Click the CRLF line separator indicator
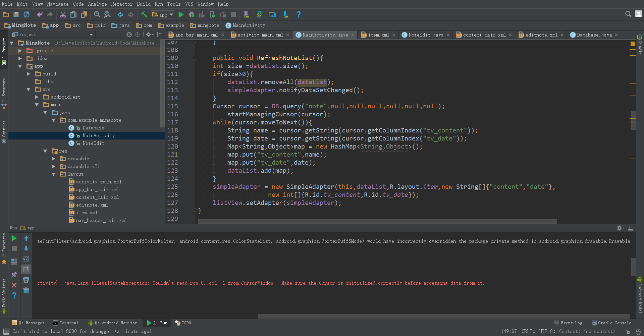This screenshot has height=336, width=644. [528, 331]
